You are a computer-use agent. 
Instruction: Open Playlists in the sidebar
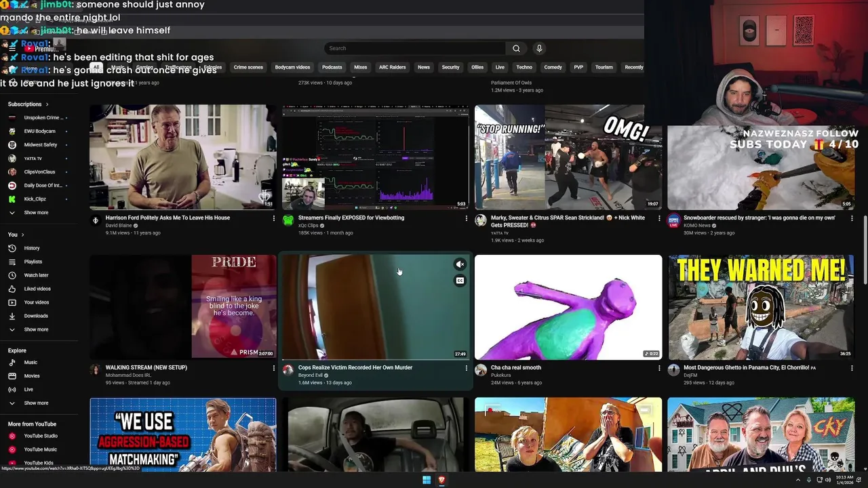33,262
